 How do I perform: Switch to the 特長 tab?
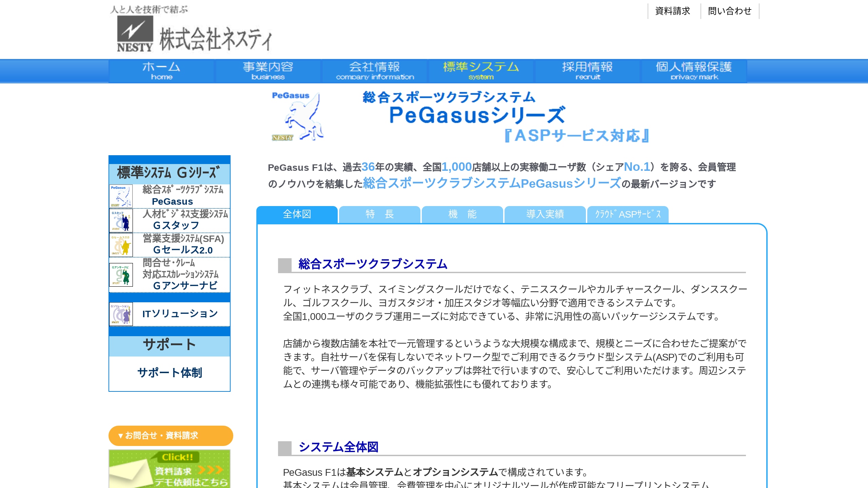click(380, 214)
